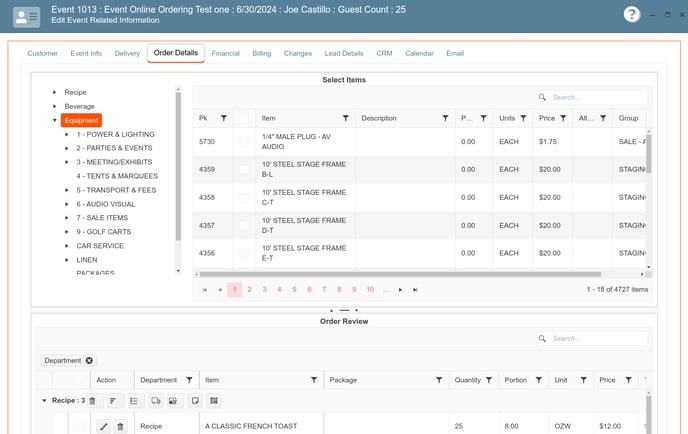Image resolution: width=688 pixels, height=434 pixels.
Task: Open filter for Portion column
Action: pos(539,380)
